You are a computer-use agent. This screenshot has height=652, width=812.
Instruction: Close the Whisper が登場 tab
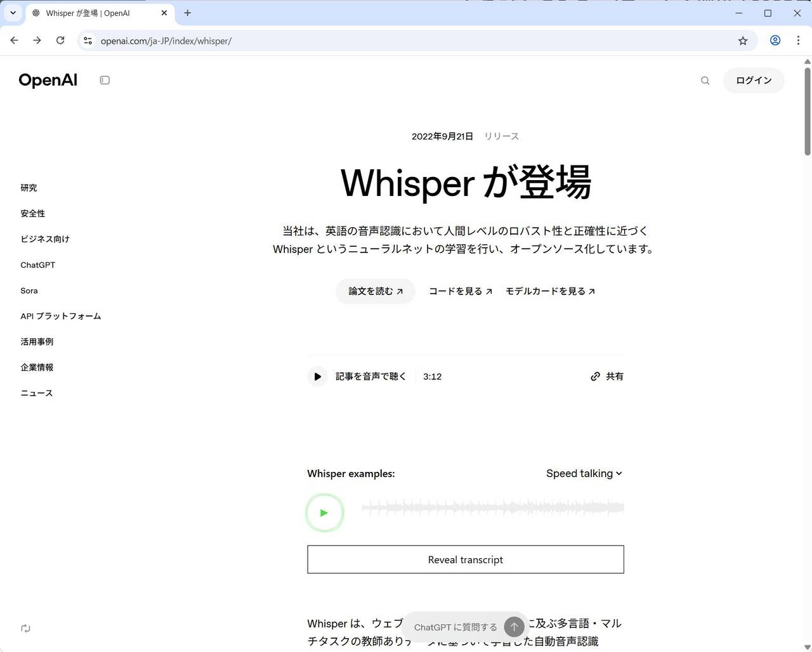164,13
